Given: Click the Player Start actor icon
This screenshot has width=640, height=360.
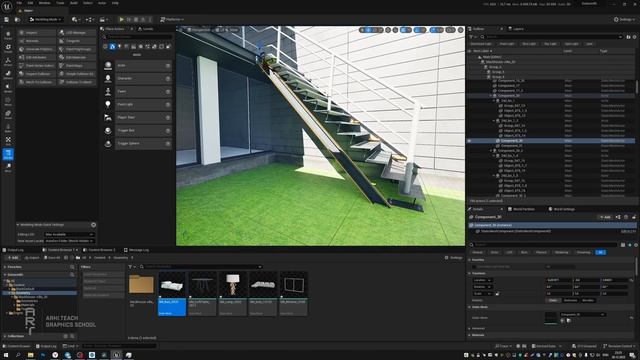Looking at the screenshot, I should 108,118.
